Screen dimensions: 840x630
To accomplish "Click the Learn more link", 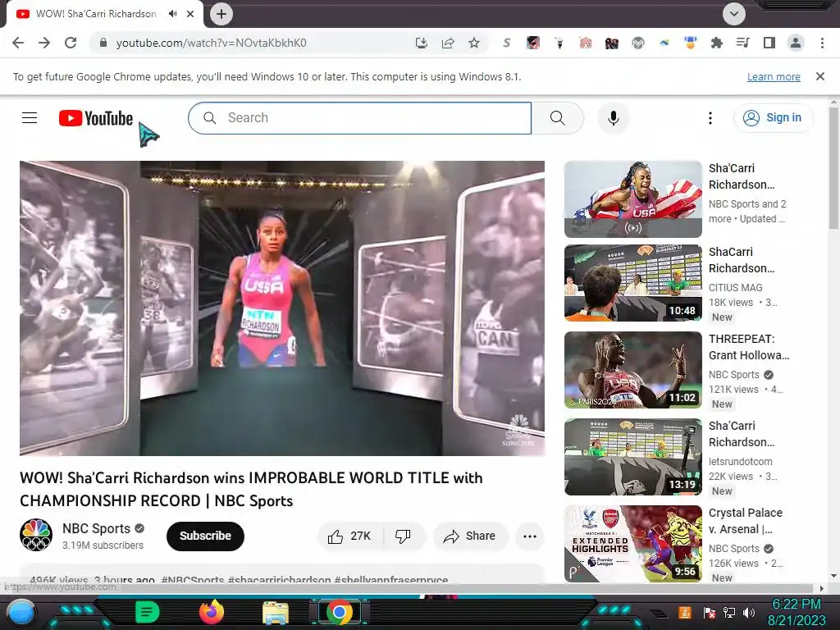I will (774, 76).
